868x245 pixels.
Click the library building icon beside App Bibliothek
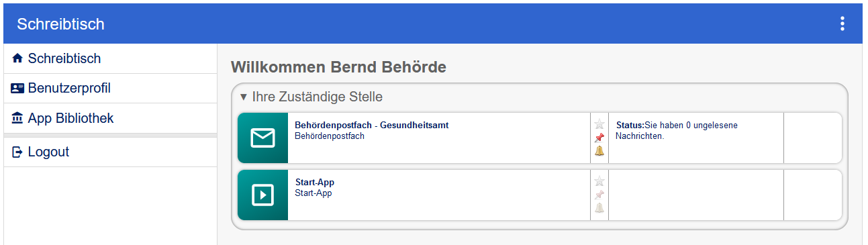click(17, 118)
